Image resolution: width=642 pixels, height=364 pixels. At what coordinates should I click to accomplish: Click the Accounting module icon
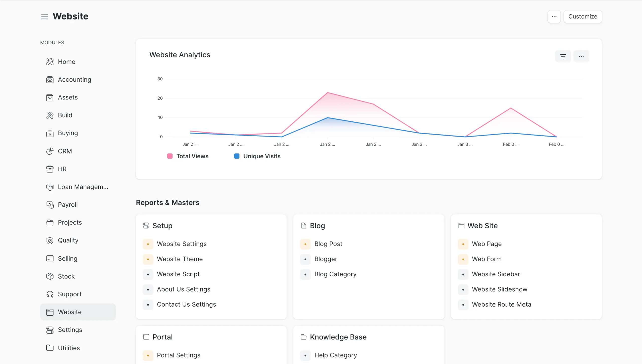click(50, 80)
